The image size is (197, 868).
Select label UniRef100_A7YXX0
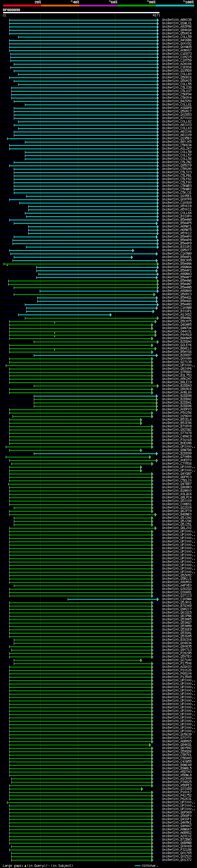pos(177,118)
